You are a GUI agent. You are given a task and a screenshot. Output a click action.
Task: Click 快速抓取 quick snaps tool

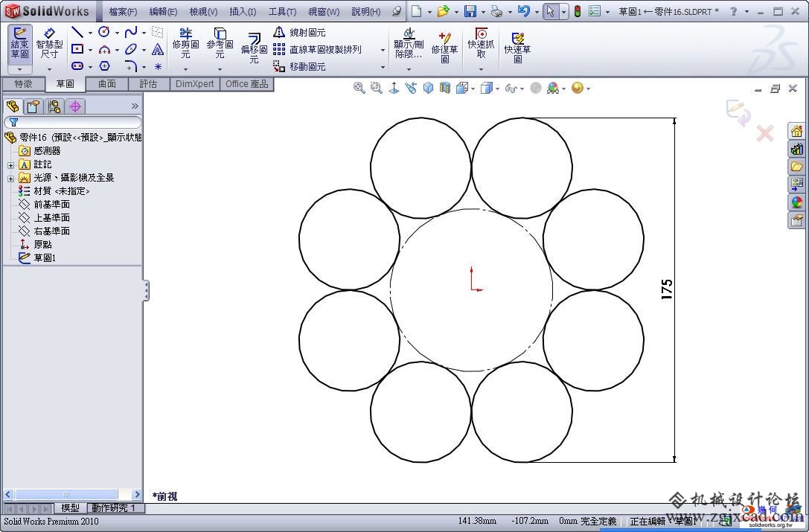pos(481,44)
